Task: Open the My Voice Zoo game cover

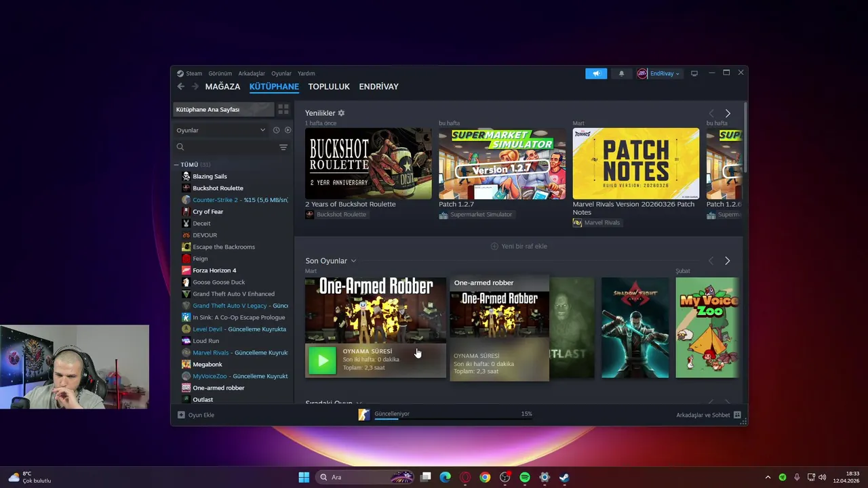Action: (707, 327)
